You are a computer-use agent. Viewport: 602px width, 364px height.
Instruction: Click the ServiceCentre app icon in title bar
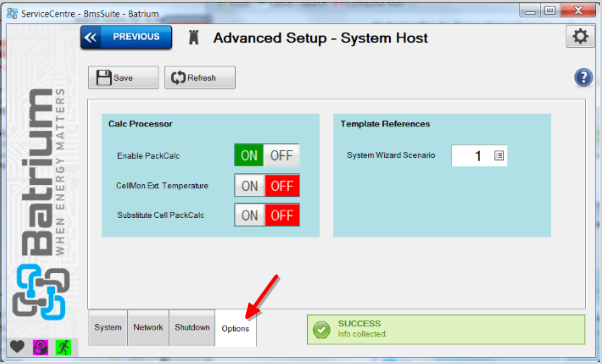12,13
